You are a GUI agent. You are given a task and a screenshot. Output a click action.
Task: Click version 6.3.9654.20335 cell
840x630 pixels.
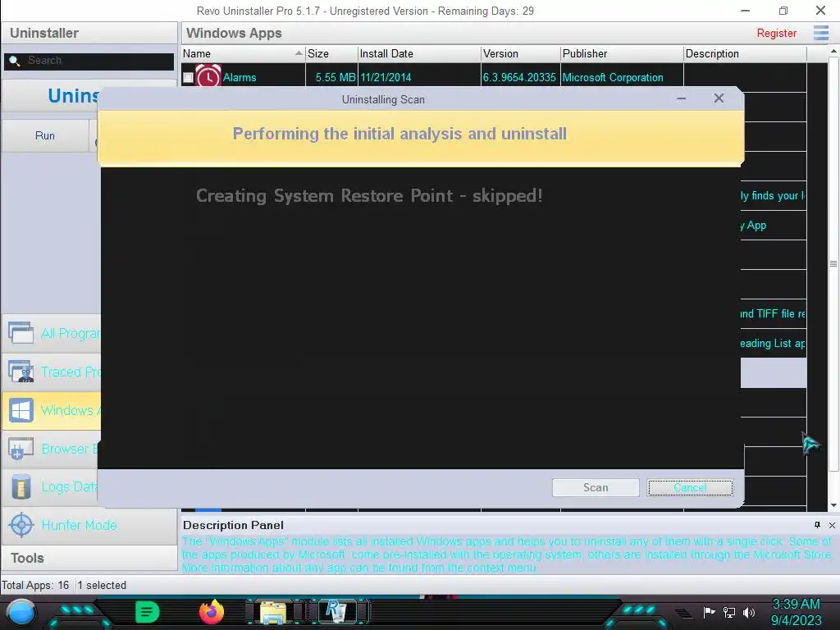[519, 78]
